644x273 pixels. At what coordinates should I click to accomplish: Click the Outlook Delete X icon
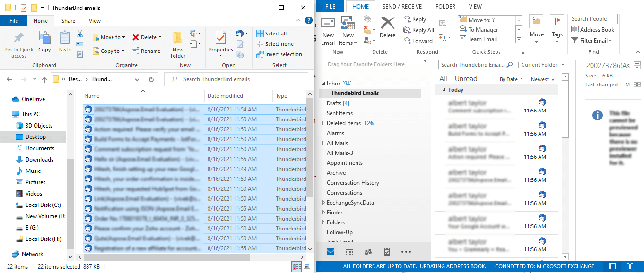[x=387, y=27]
